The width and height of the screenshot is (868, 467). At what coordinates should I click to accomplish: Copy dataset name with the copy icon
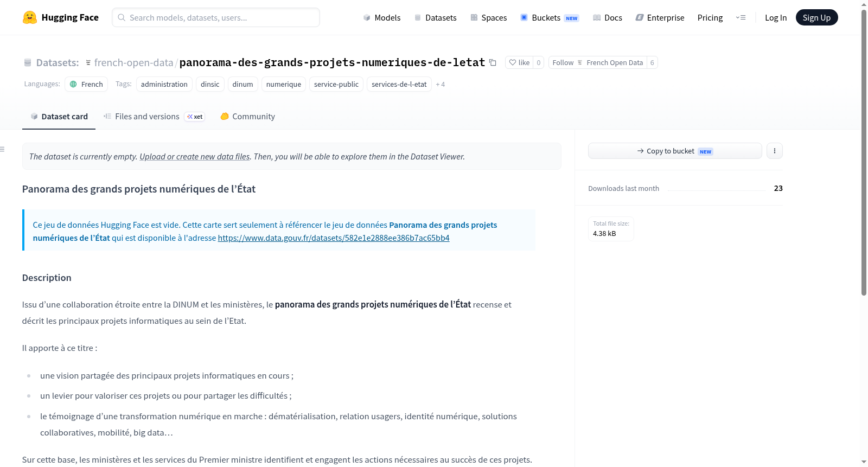tap(493, 62)
